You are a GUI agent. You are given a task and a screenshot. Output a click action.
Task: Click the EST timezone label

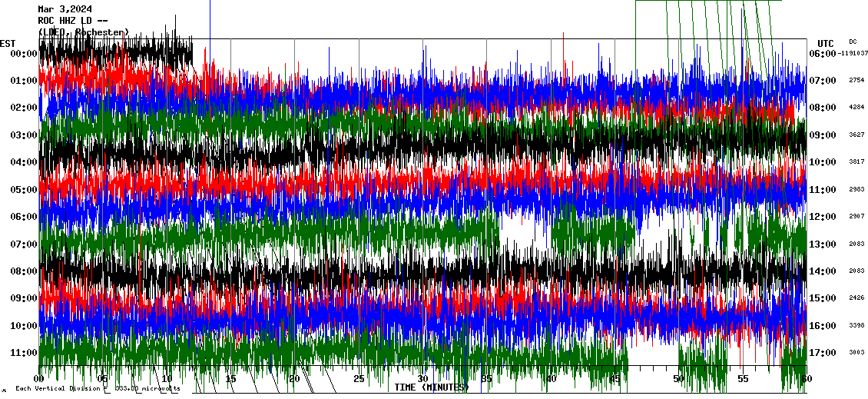[8, 43]
